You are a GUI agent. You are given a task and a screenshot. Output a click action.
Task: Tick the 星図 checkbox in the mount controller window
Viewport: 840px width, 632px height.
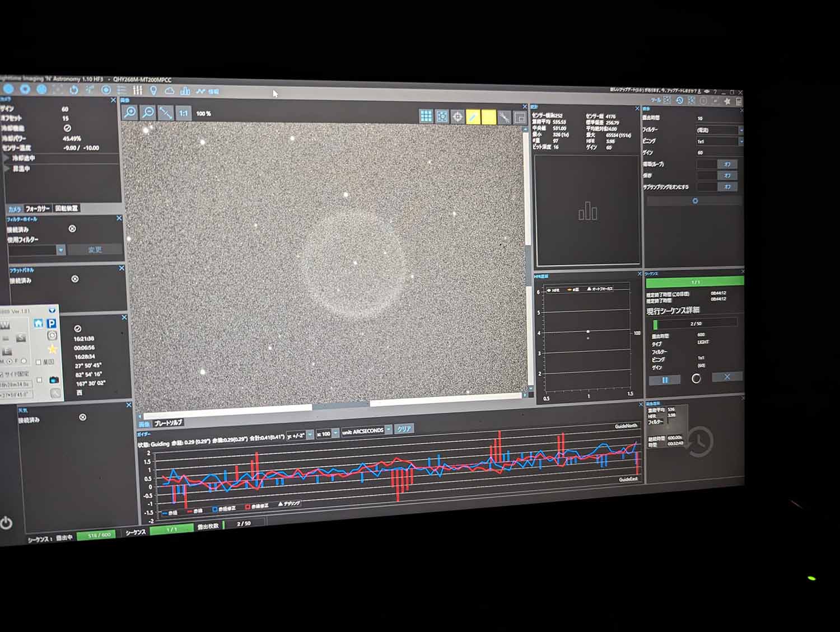(x=38, y=362)
